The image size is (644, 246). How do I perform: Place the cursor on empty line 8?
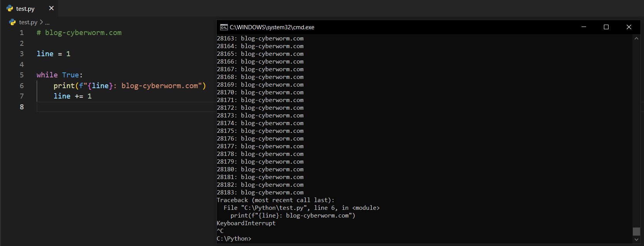click(x=116, y=107)
